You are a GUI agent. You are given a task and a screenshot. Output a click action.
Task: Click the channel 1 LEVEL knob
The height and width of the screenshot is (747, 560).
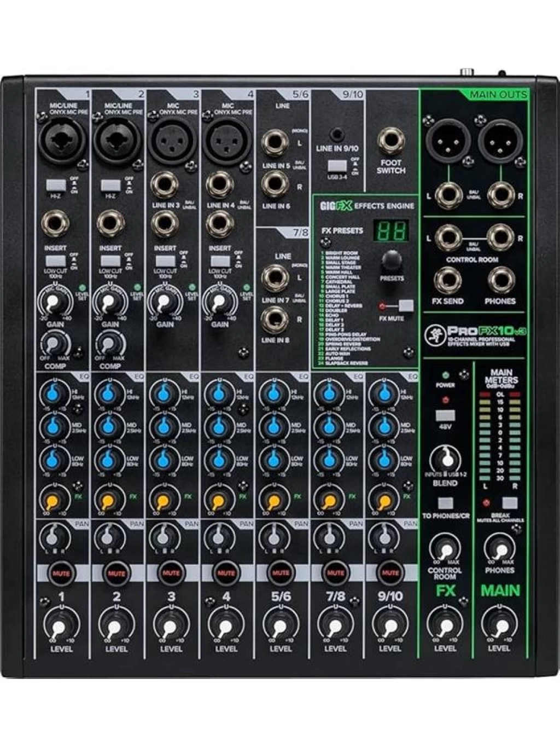[61, 624]
